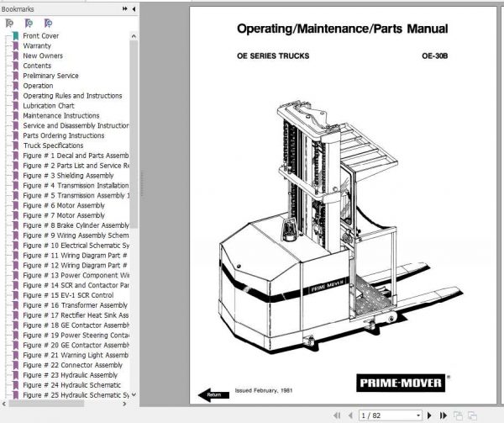Open Figure # 22 Connector Assembly bookmark
This screenshot has height=423, width=504.
click(72, 365)
